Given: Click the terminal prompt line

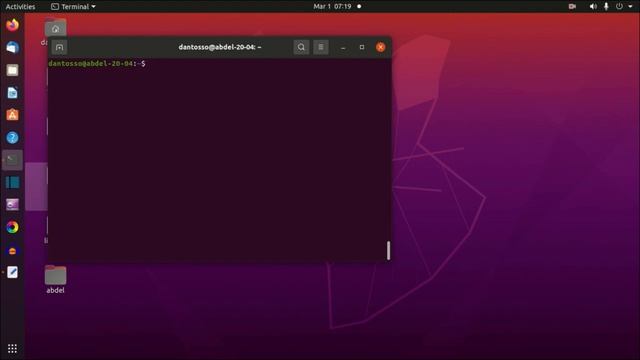Looking at the screenshot, I should (97, 64).
